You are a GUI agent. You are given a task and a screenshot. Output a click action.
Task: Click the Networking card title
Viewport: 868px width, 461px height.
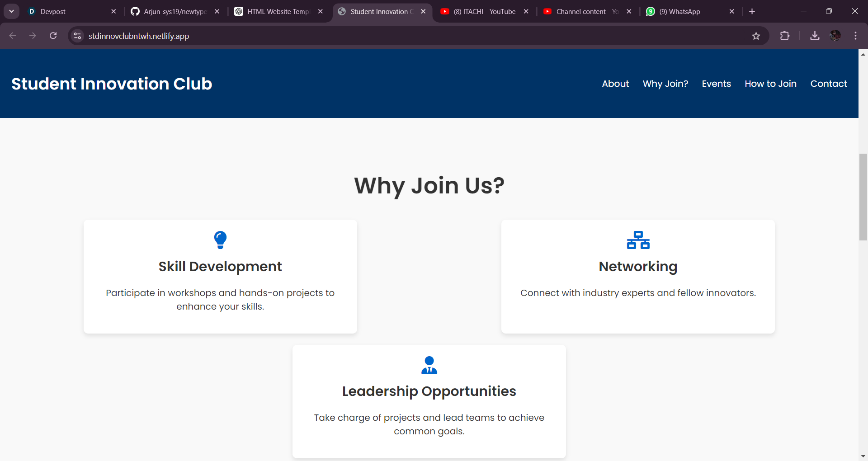638,266
